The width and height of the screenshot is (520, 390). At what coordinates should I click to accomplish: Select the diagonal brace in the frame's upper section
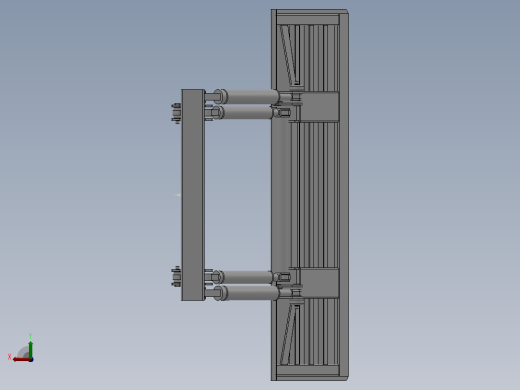click(x=289, y=55)
